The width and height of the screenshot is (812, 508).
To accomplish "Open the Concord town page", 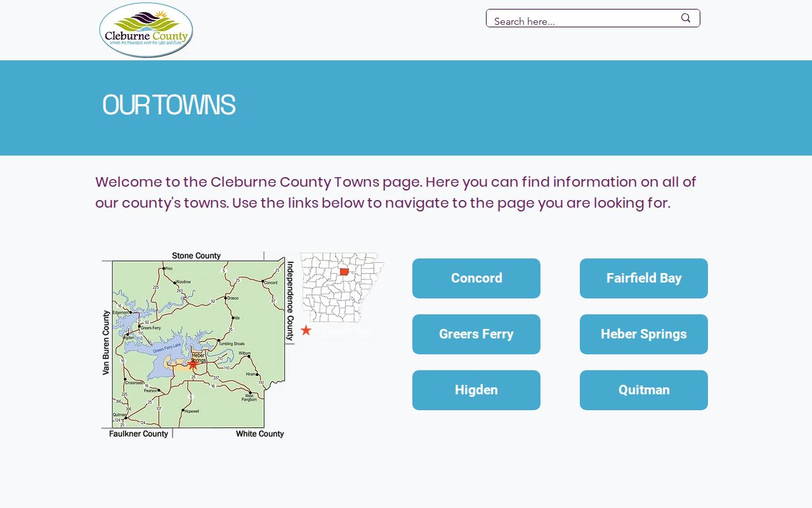I will tap(476, 278).
